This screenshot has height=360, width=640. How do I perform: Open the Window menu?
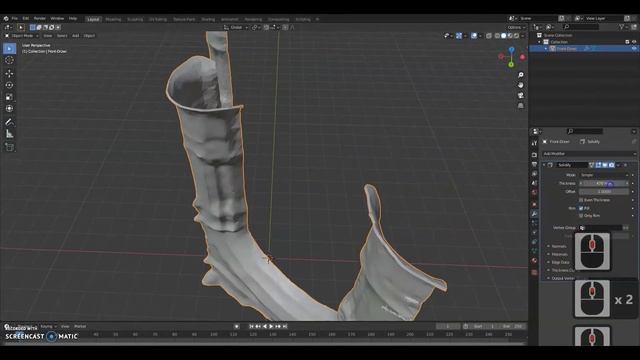click(x=57, y=18)
